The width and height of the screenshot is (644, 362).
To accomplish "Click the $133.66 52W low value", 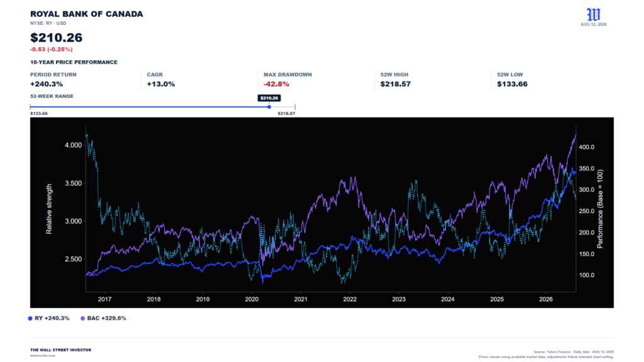I will pyautogui.click(x=512, y=84).
